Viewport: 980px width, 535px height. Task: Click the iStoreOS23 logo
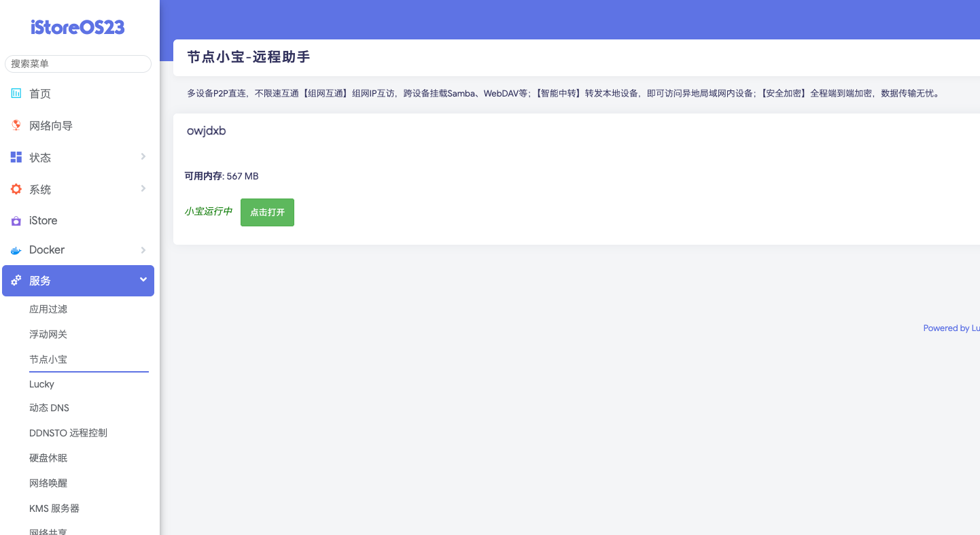[77, 27]
